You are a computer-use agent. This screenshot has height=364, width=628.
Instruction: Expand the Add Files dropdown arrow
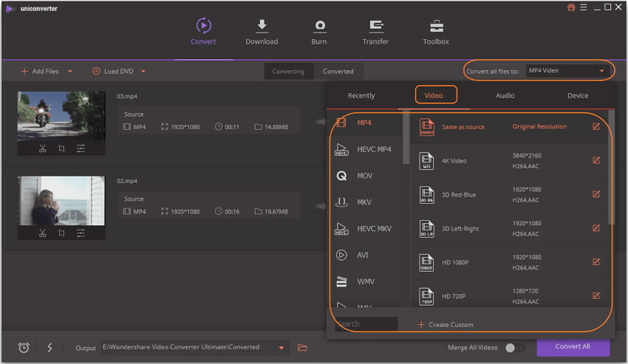(70, 72)
